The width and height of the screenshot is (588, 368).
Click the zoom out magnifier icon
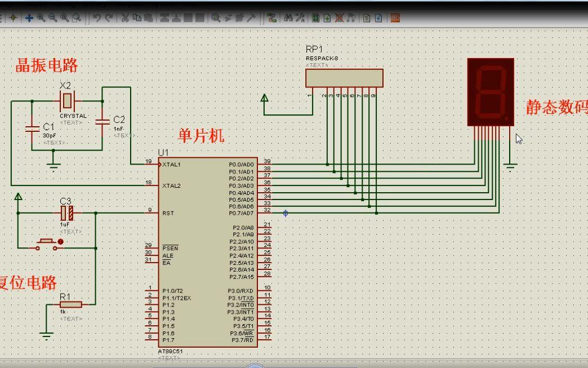(x=52, y=17)
